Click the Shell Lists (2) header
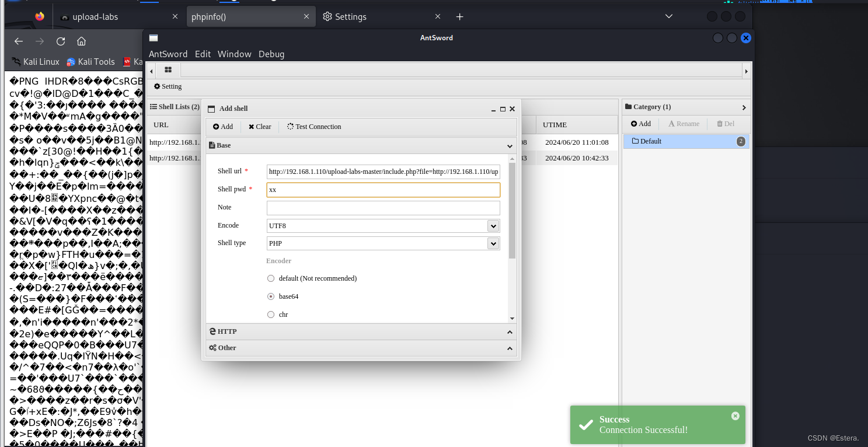Viewport: 868px width, 447px height. point(175,107)
